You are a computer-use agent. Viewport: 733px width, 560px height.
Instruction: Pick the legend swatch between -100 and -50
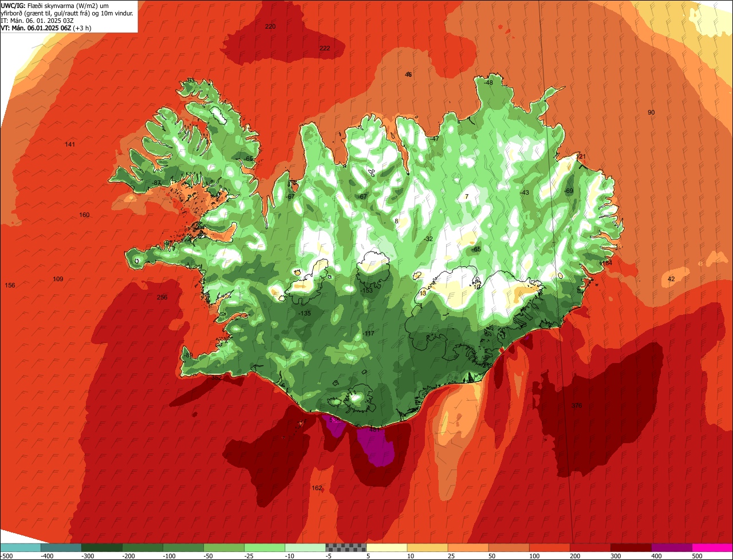pos(183,547)
